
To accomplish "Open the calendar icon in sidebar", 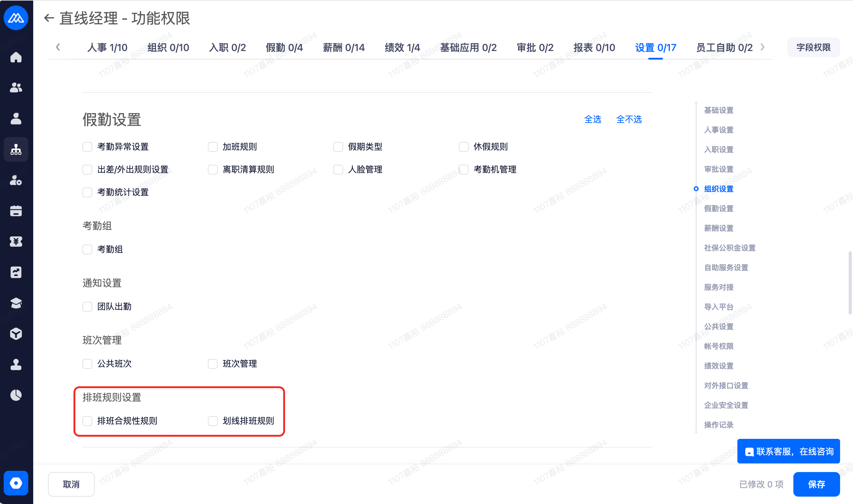I will pos(16,211).
